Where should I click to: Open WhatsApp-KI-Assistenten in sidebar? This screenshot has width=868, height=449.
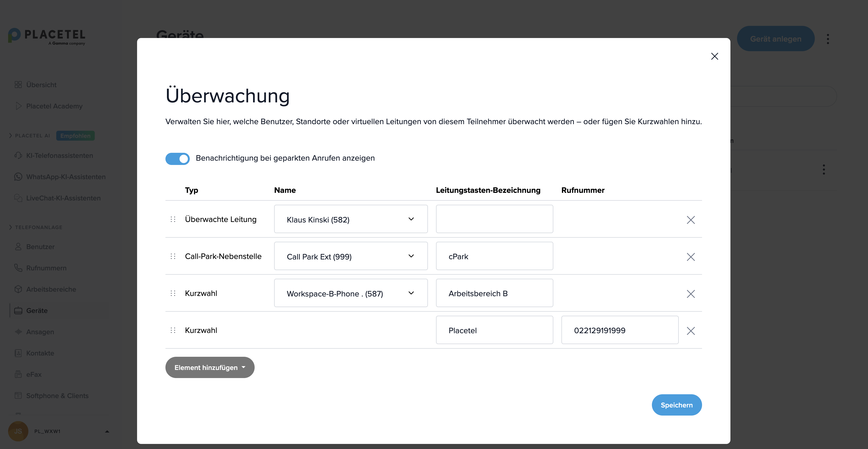click(x=66, y=177)
